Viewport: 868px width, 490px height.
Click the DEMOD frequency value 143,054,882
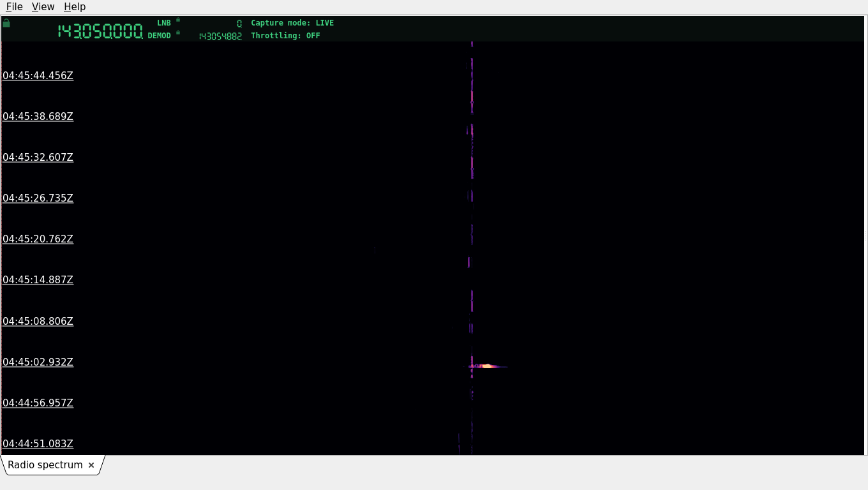(x=220, y=36)
